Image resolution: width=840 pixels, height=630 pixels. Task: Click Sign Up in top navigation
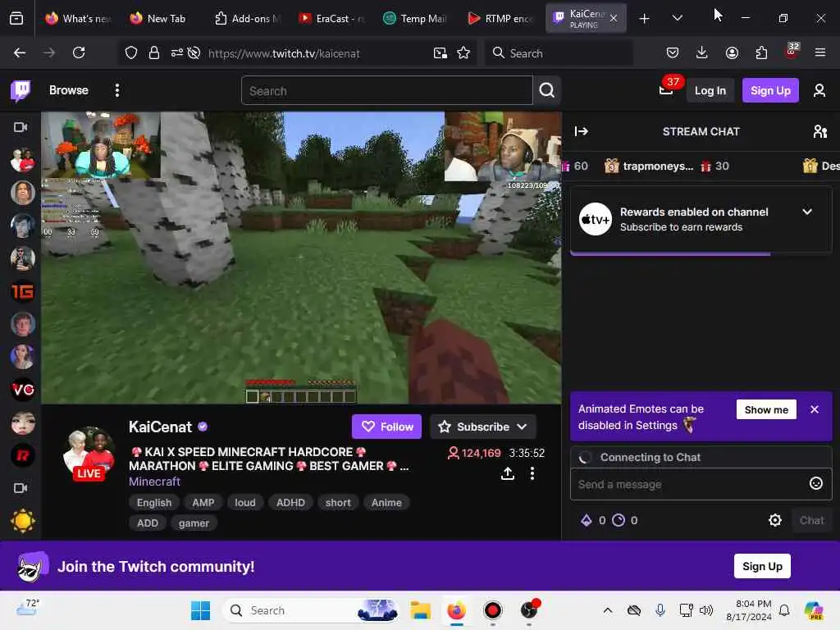coord(769,90)
